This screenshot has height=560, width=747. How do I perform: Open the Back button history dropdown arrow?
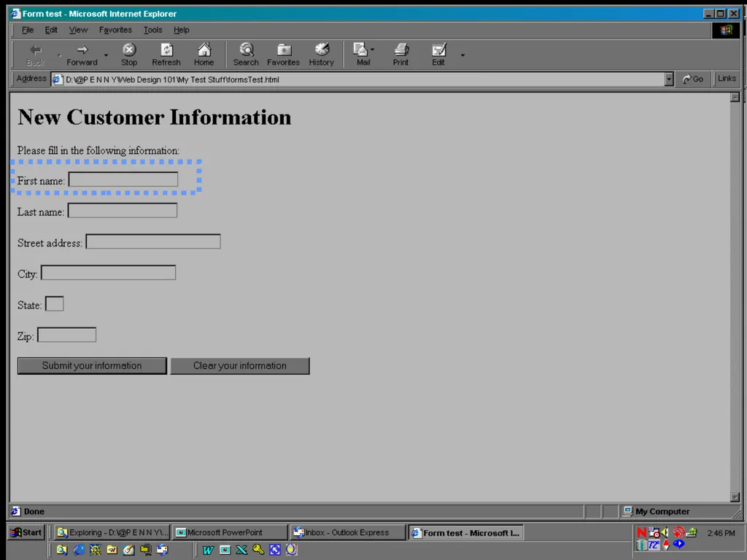(59, 55)
